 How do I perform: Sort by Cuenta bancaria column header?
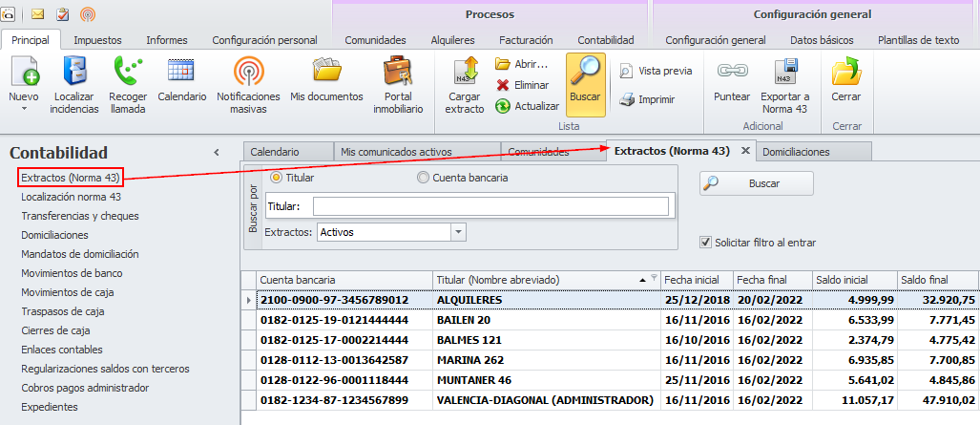pos(344,280)
